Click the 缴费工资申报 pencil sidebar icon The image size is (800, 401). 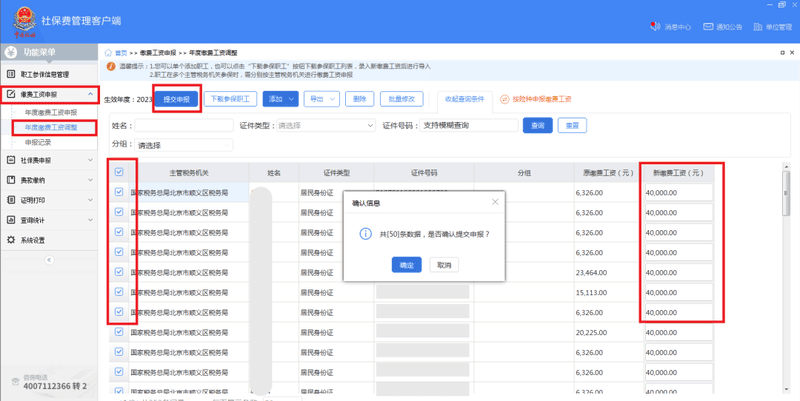pos(11,94)
